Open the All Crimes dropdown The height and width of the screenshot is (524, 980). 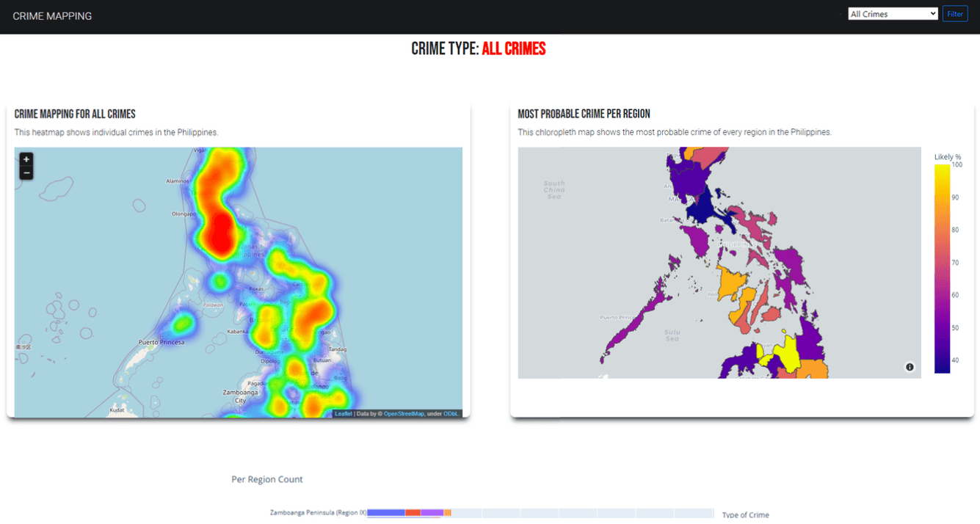[x=892, y=13]
